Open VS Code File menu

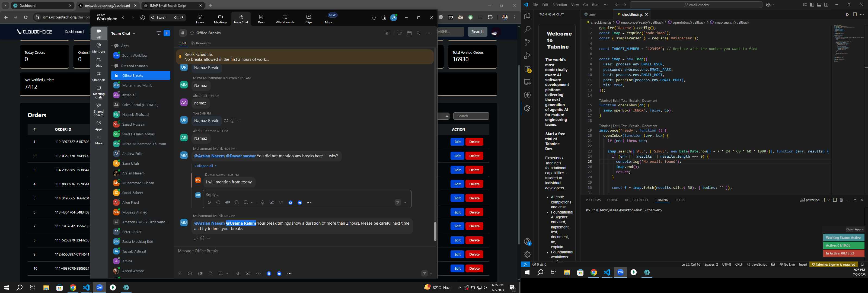[535, 5]
